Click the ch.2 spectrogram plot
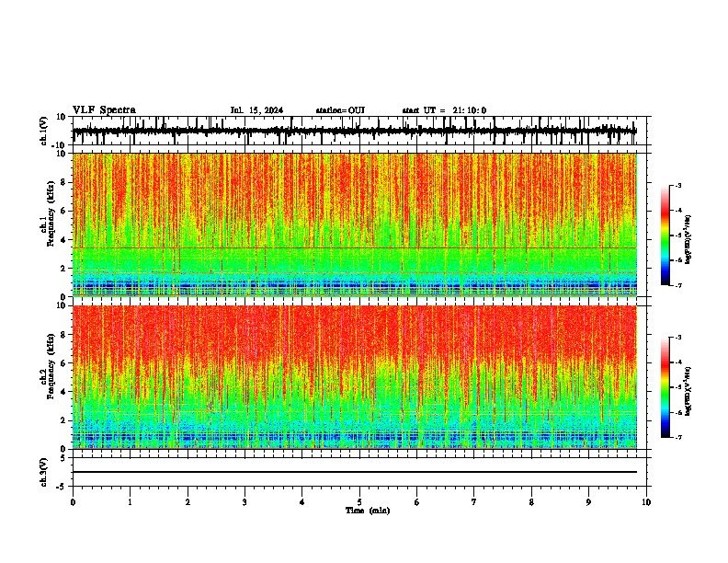This screenshot has width=728, height=563. click(x=355, y=377)
